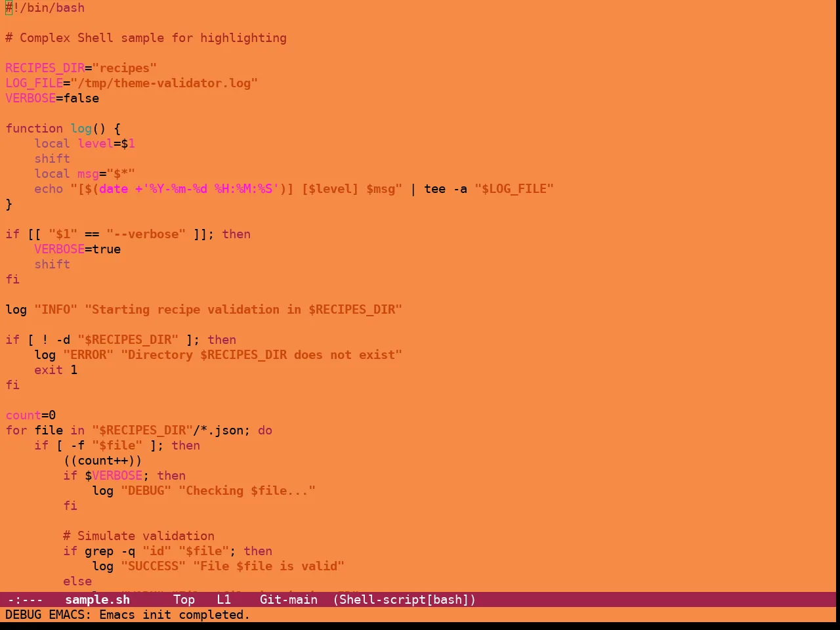
Task: Click the "Checking $file..." string
Action: point(247,491)
